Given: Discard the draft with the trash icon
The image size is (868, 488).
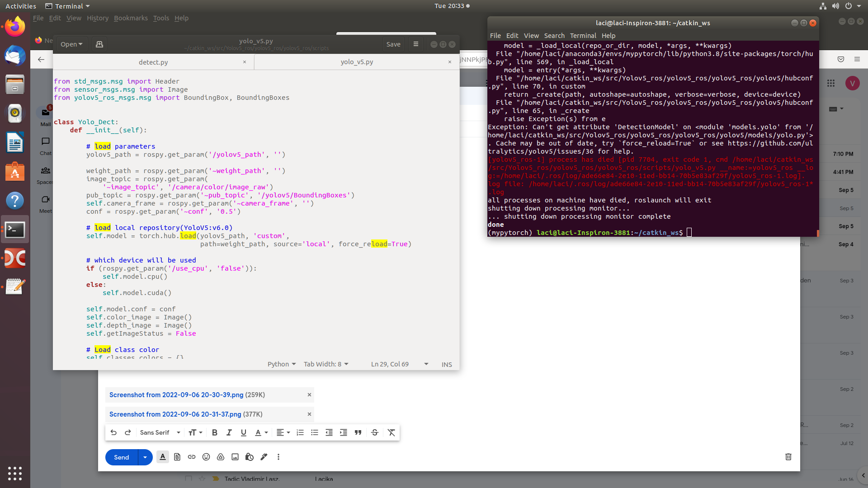Looking at the screenshot, I should coord(788,457).
